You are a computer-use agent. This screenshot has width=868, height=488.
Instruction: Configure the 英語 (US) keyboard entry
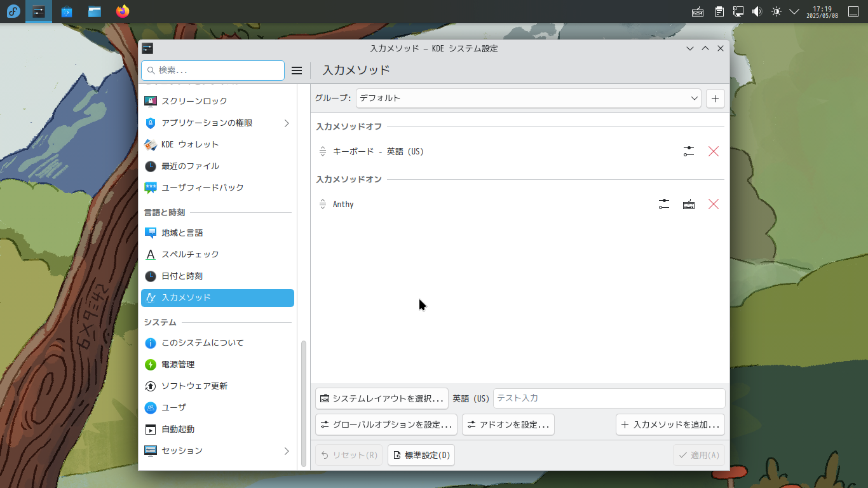pyautogui.click(x=689, y=151)
